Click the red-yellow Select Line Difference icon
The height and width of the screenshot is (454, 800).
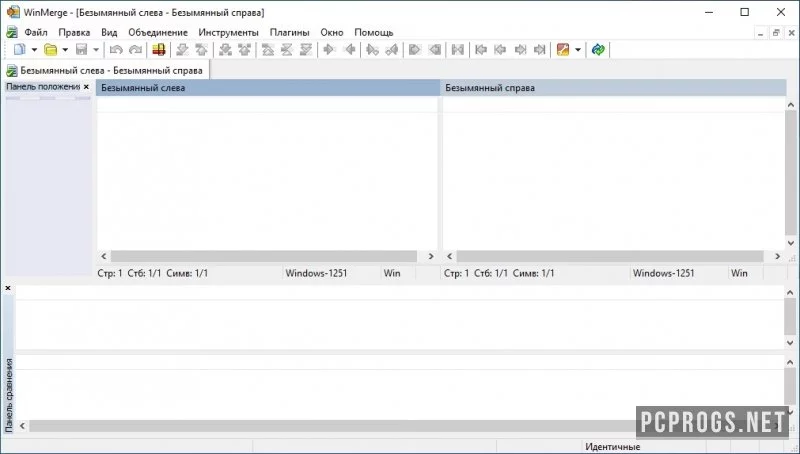click(159, 49)
